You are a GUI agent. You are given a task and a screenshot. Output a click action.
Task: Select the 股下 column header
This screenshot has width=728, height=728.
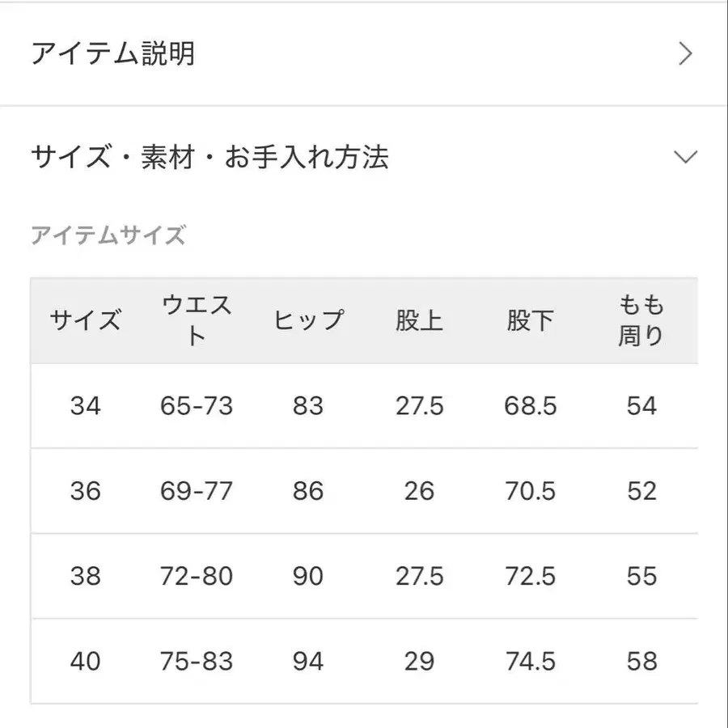pyautogui.click(x=531, y=320)
